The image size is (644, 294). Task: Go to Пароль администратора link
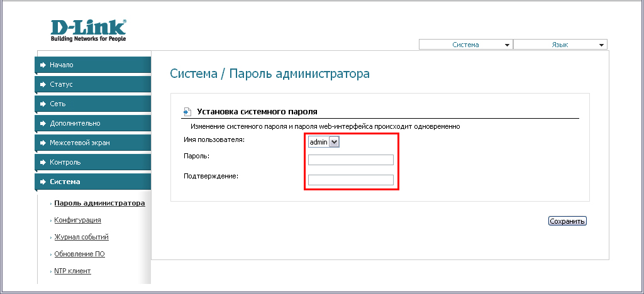pos(99,203)
